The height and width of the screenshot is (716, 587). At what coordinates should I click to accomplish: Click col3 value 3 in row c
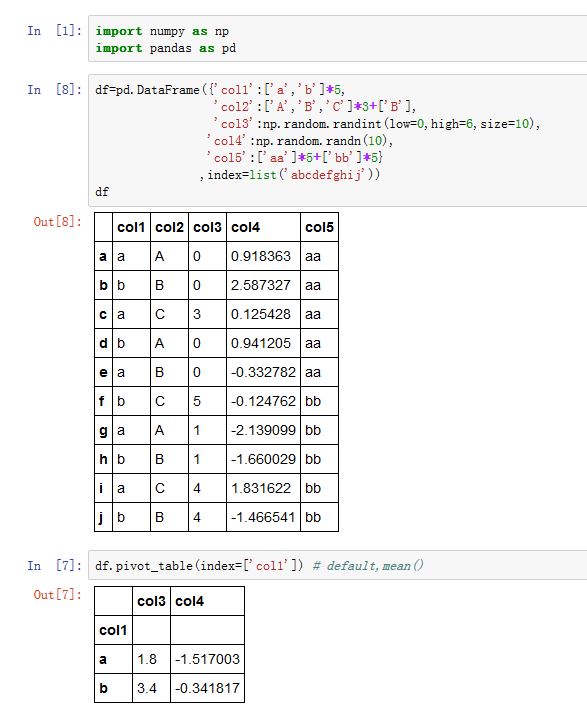point(197,314)
